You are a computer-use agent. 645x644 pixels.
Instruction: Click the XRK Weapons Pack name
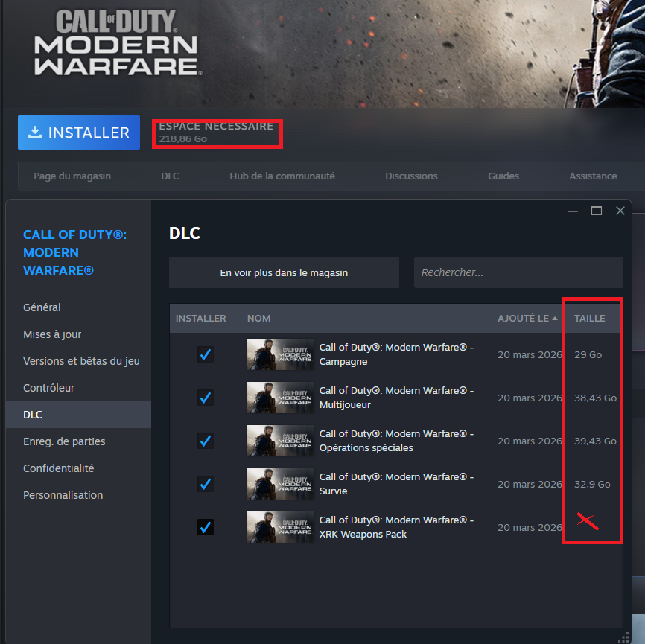396,527
